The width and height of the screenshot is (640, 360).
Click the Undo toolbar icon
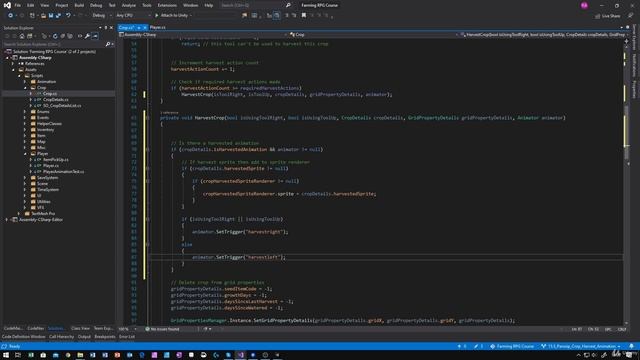(68, 16)
